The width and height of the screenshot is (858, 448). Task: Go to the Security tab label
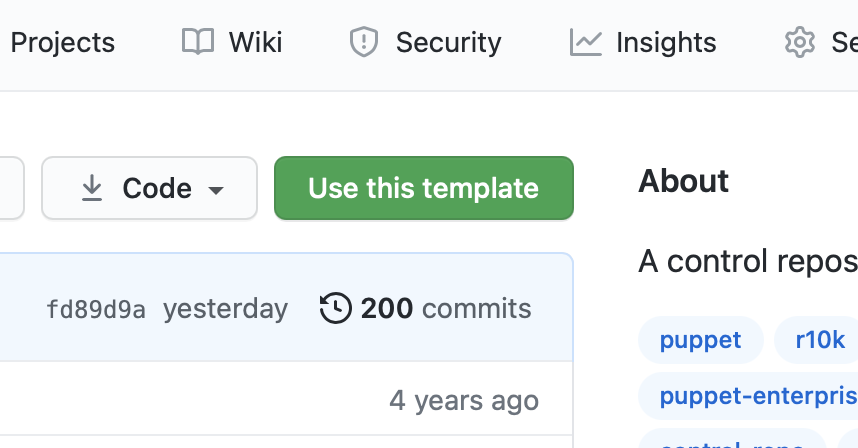448,43
